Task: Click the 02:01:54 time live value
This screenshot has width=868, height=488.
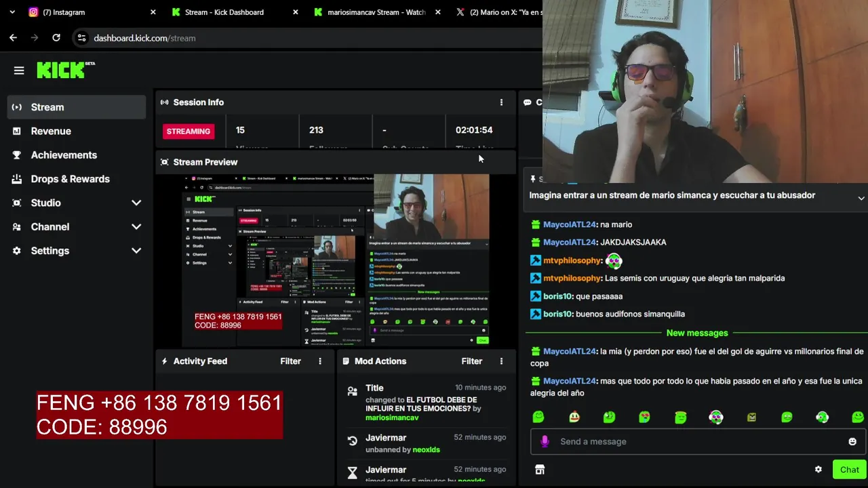Action: tap(474, 130)
